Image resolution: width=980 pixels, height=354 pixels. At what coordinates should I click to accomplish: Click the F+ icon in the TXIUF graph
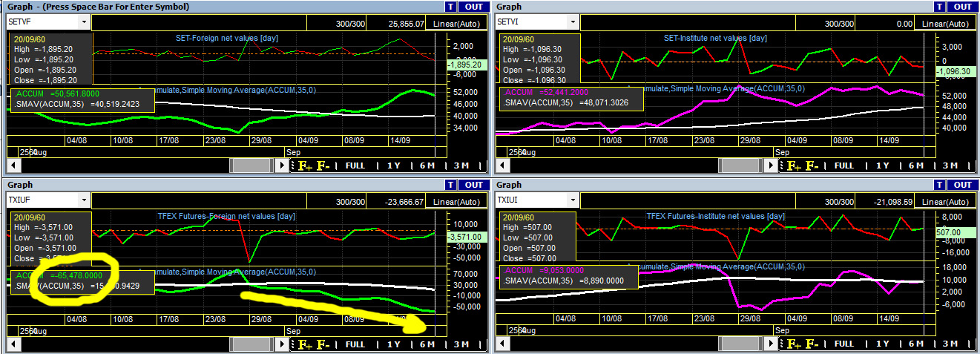[305, 344]
